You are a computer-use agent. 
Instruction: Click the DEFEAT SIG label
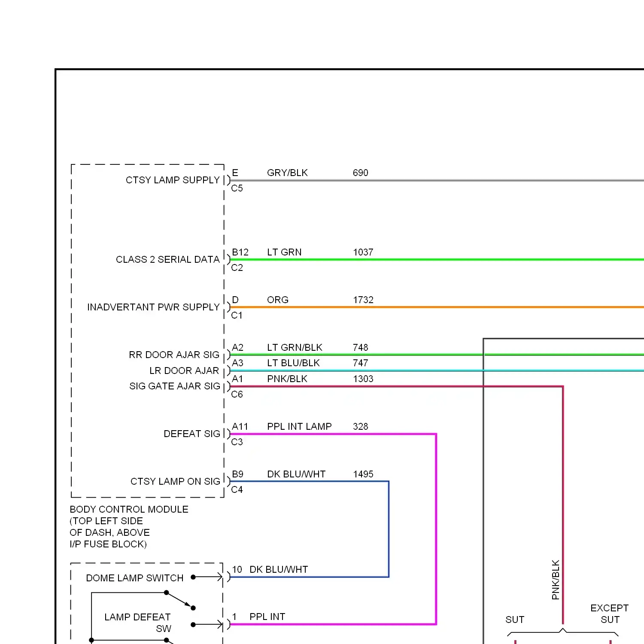192,434
